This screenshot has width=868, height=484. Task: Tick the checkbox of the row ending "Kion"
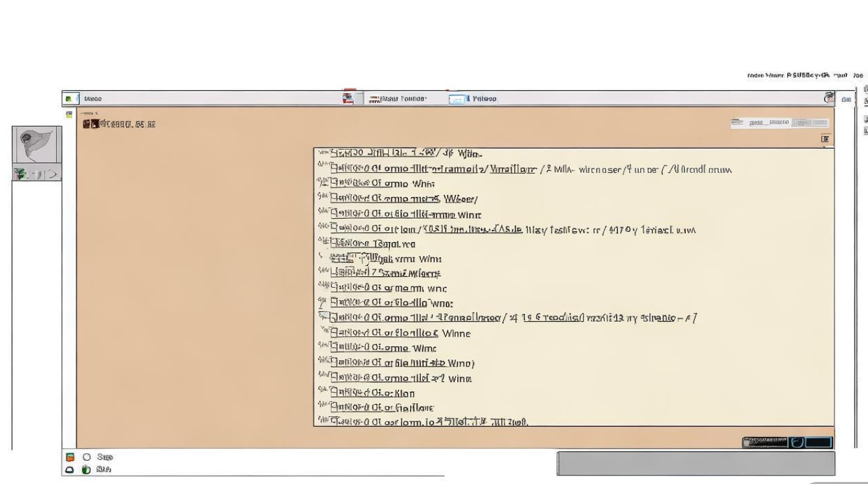point(335,392)
